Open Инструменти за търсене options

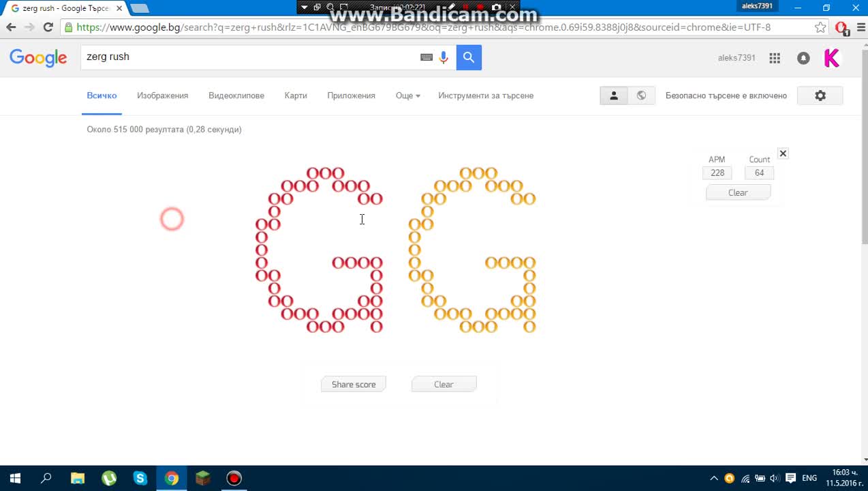[486, 95]
